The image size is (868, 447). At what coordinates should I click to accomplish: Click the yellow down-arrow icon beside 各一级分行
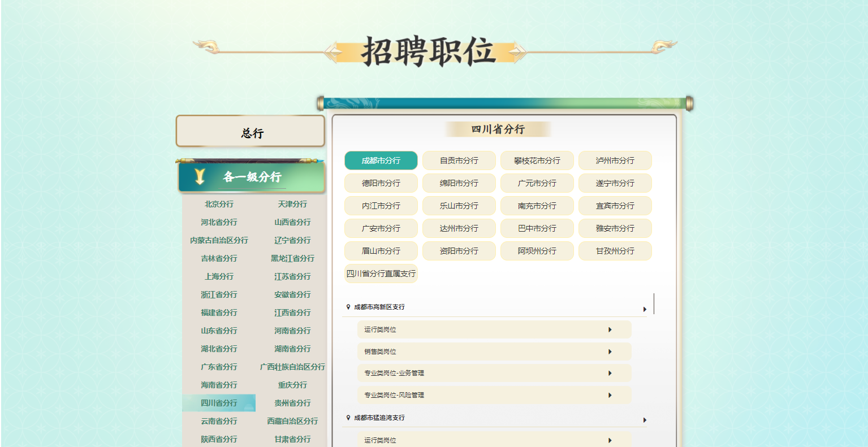point(200,177)
